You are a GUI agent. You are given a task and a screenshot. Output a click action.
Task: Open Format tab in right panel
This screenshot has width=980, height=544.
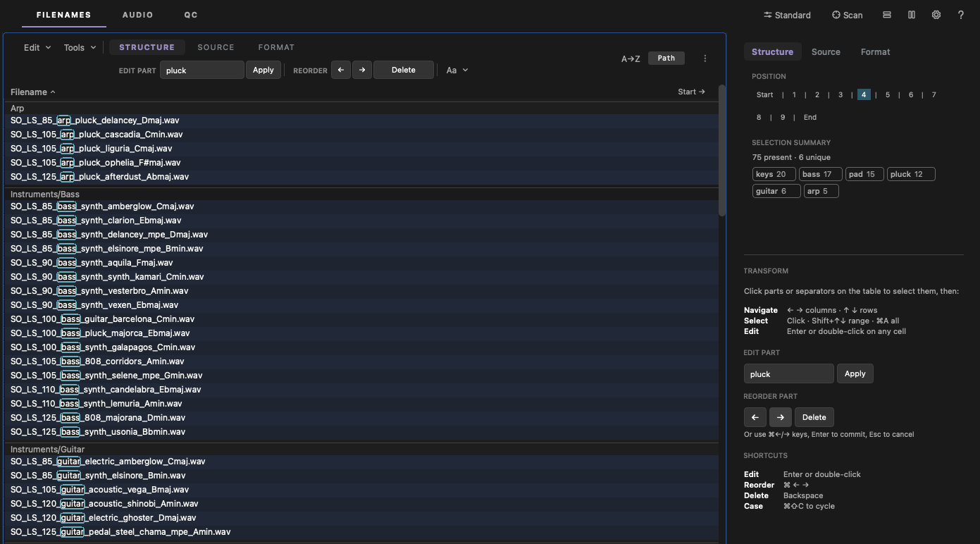pyautogui.click(x=875, y=51)
